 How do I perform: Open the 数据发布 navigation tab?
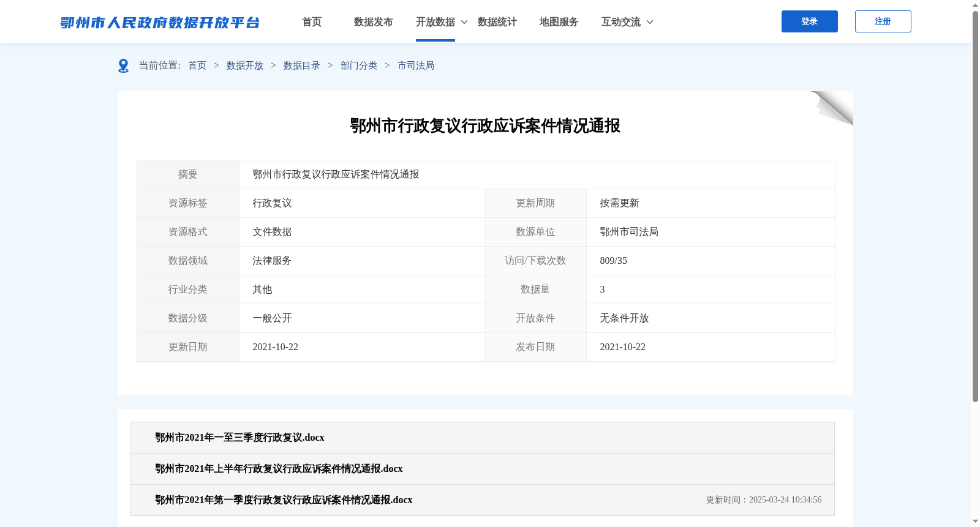click(374, 22)
